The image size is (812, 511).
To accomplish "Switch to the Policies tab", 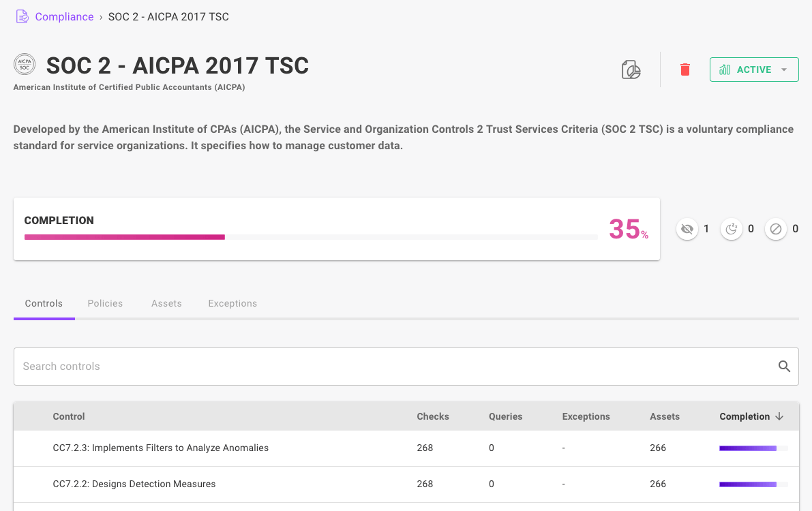I will (x=105, y=303).
